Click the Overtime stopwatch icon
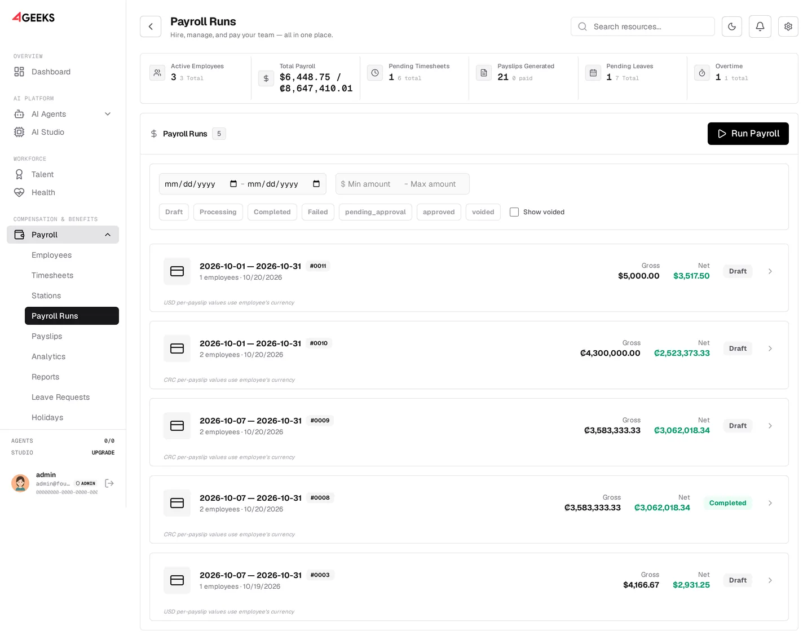Image resolution: width=812 pixels, height=644 pixels. (x=702, y=73)
